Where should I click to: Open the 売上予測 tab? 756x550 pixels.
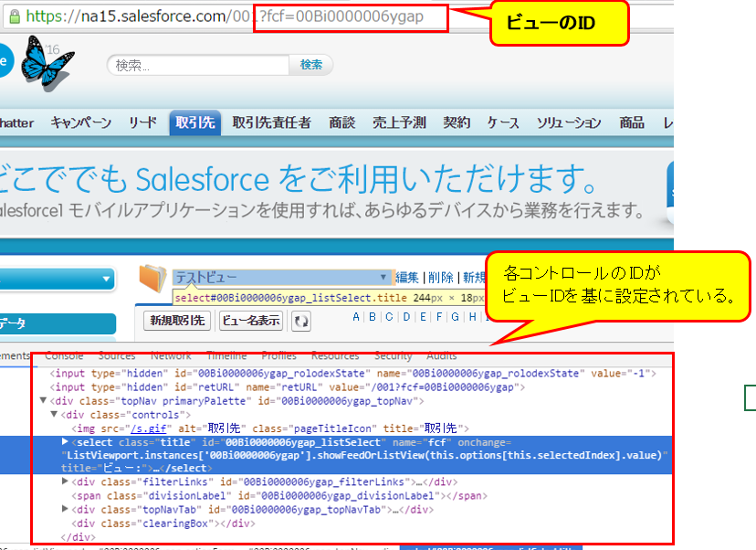point(399,123)
